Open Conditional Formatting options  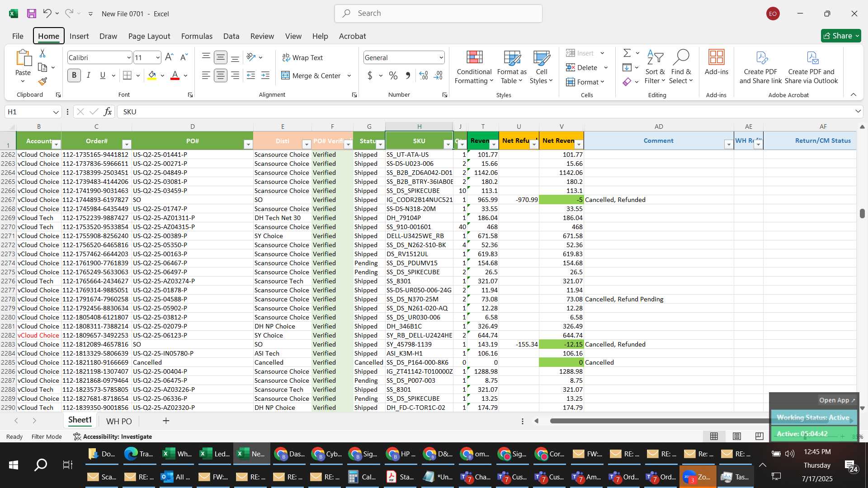[x=474, y=67]
